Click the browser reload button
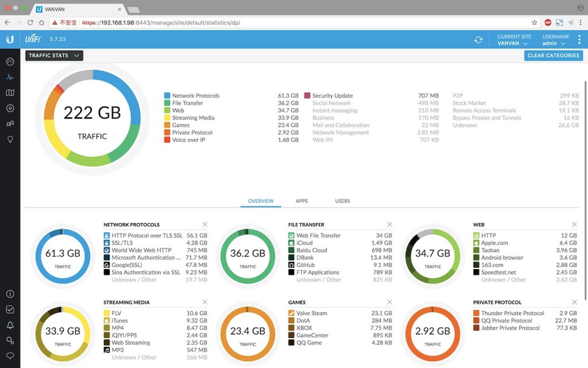 (30, 22)
